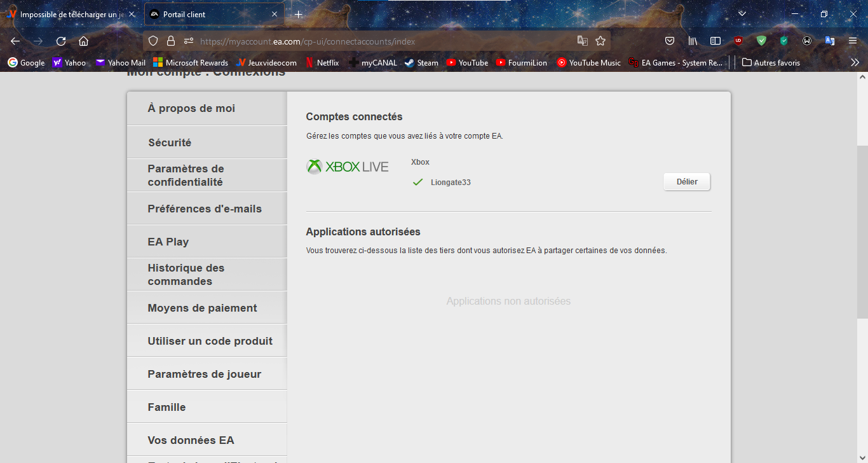
Task: Open Préférences d'e-mails
Action: click(207, 209)
